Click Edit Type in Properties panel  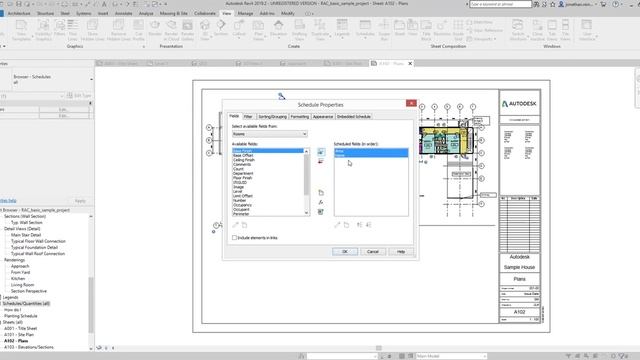(79, 96)
